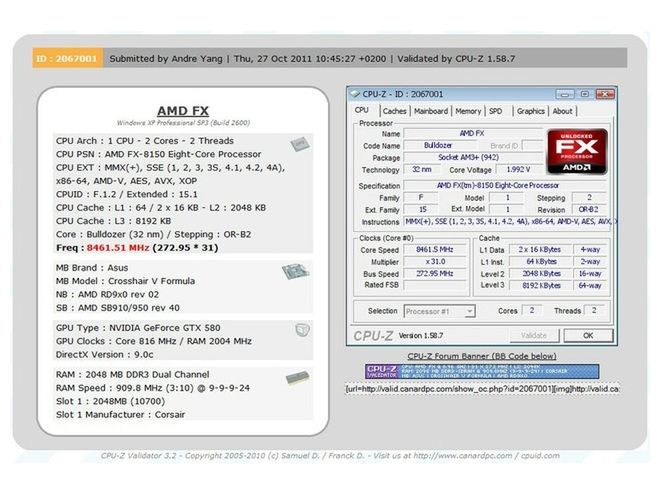
Task: Click the AMD FX title heading
Action: pos(183,111)
